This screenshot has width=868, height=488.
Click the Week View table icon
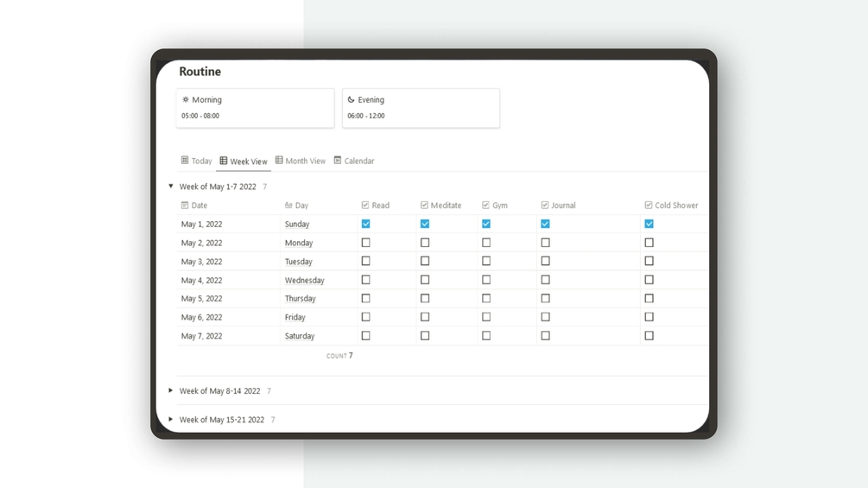click(x=224, y=161)
